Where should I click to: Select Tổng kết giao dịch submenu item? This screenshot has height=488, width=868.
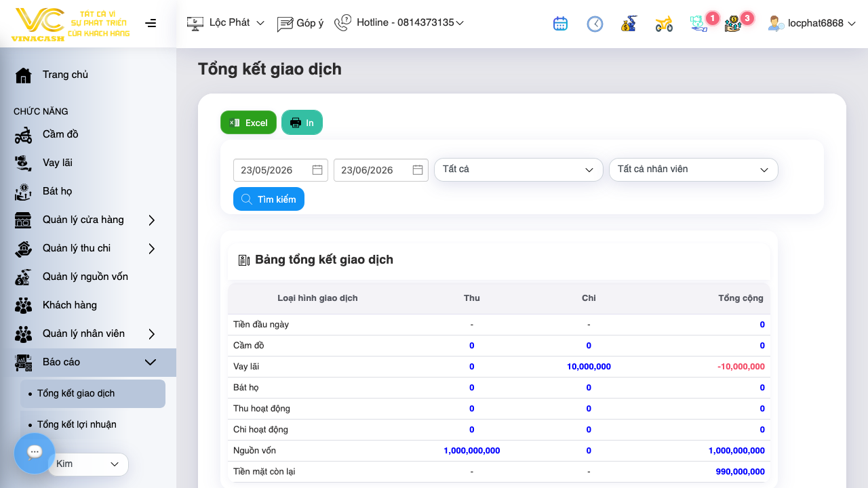click(x=93, y=394)
